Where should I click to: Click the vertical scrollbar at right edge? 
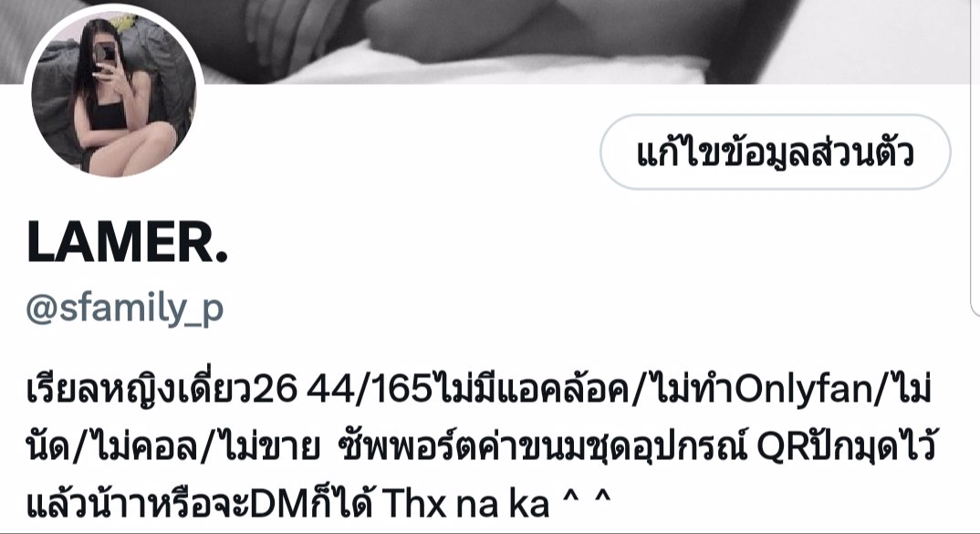[x=975, y=156]
